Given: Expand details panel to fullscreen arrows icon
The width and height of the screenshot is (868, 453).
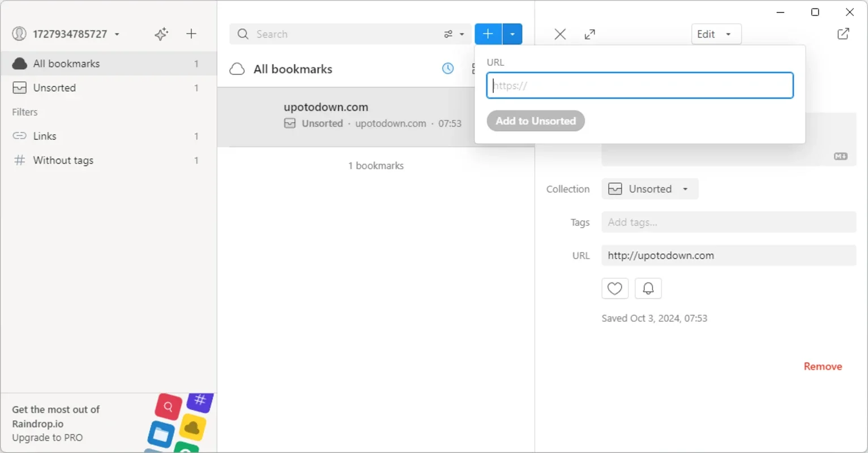Looking at the screenshot, I should 590,34.
